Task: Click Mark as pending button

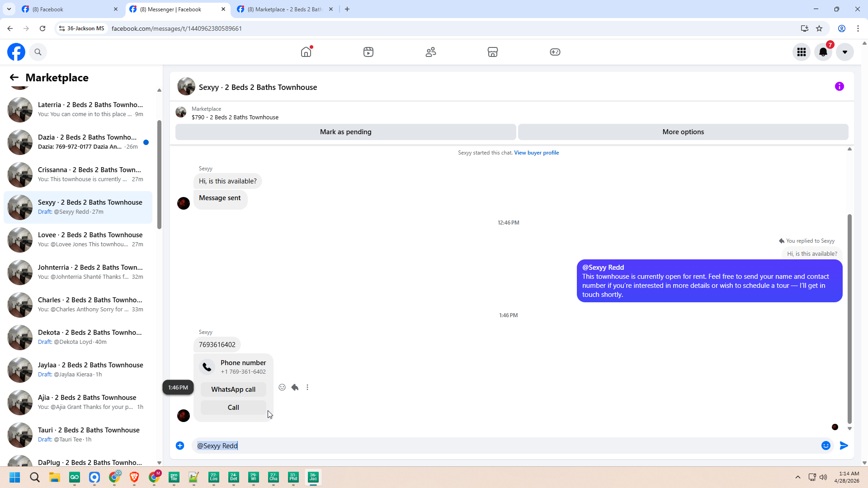Action: (346, 132)
